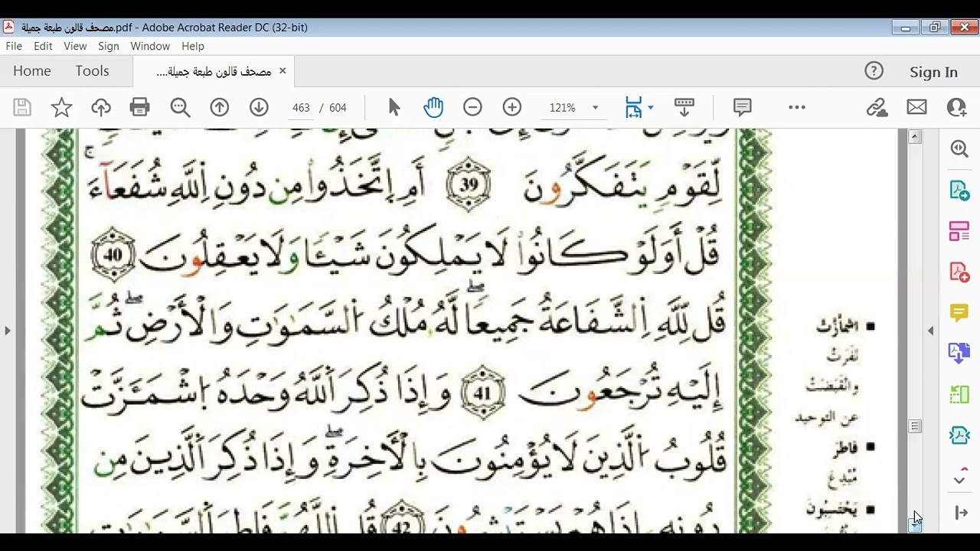
Task: Open the Create PDF tool in right pane
Action: [959, 272]
